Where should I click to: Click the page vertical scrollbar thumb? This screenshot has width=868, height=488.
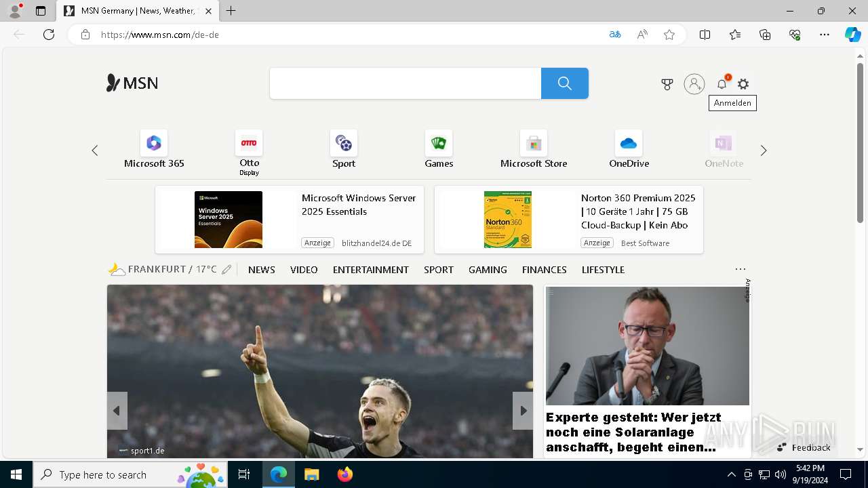860,143
